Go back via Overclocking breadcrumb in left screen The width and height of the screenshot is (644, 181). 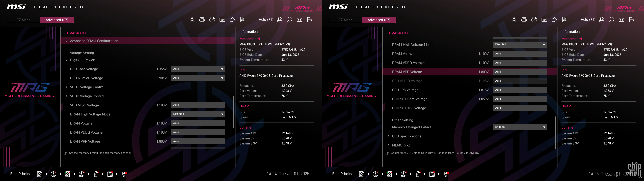click(75, 33)
